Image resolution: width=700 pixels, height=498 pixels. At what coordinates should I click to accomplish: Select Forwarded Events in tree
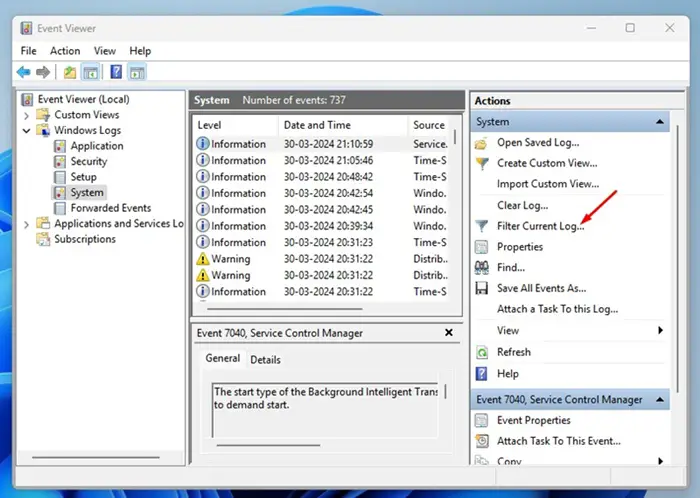coord(111,208)
